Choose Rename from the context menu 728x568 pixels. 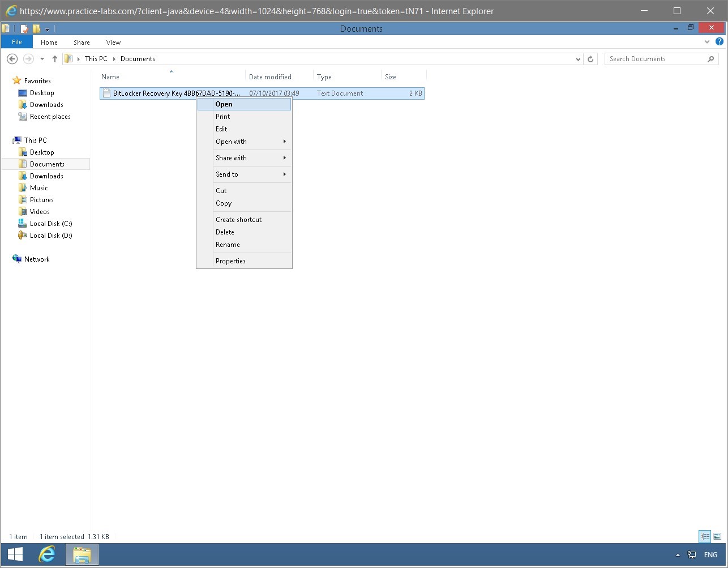tap(228, 244)
